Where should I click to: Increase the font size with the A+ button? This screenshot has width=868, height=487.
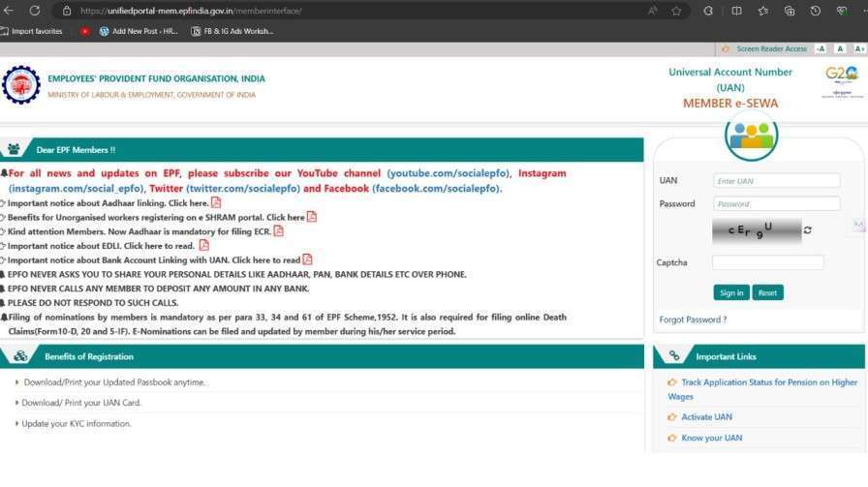click(x=859, y=48)
